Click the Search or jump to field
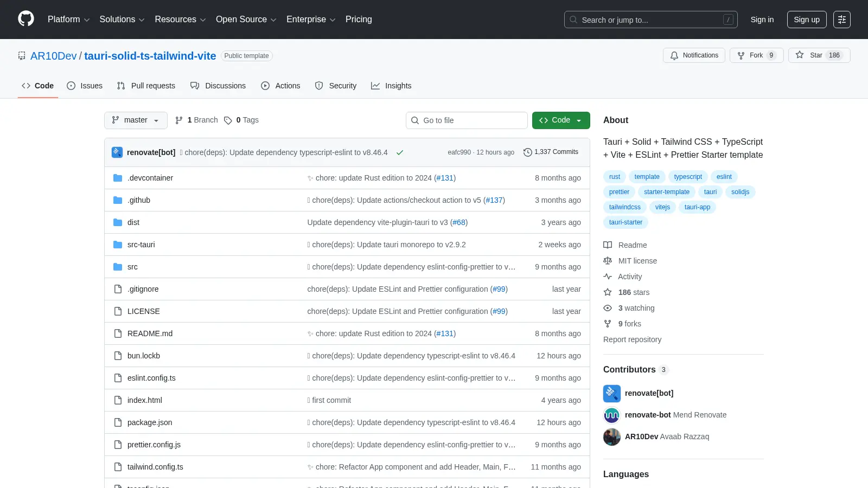 pyautogui.click(x=651, y=20)
